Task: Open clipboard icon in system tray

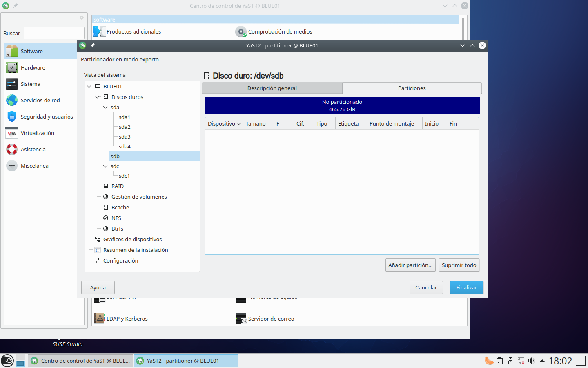Action: [499, 361]
